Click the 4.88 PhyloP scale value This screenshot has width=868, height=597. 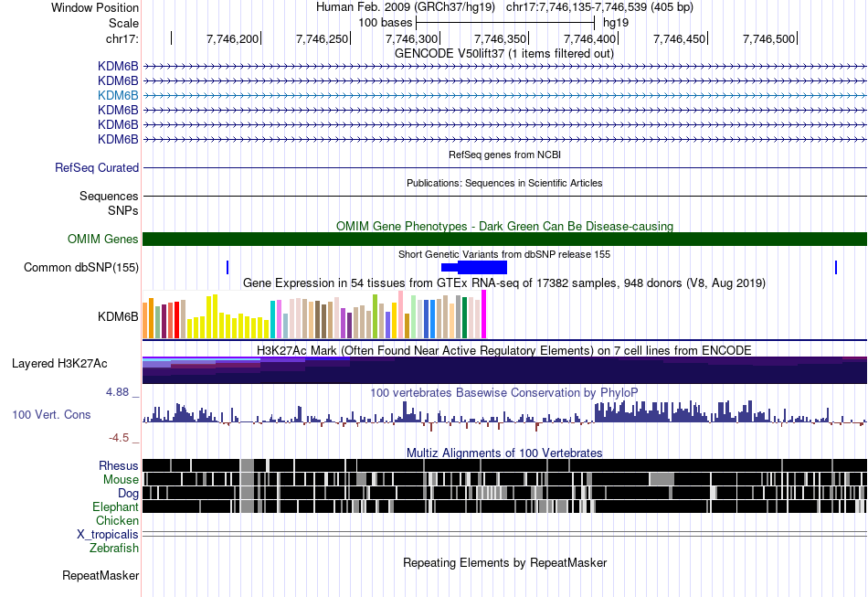click(119, 392)
